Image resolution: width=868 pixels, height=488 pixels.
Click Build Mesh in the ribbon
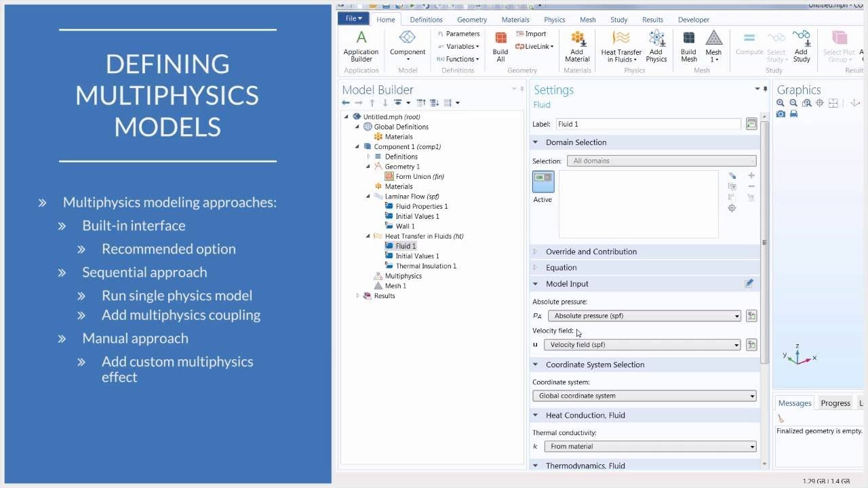[x=688, y=46]
